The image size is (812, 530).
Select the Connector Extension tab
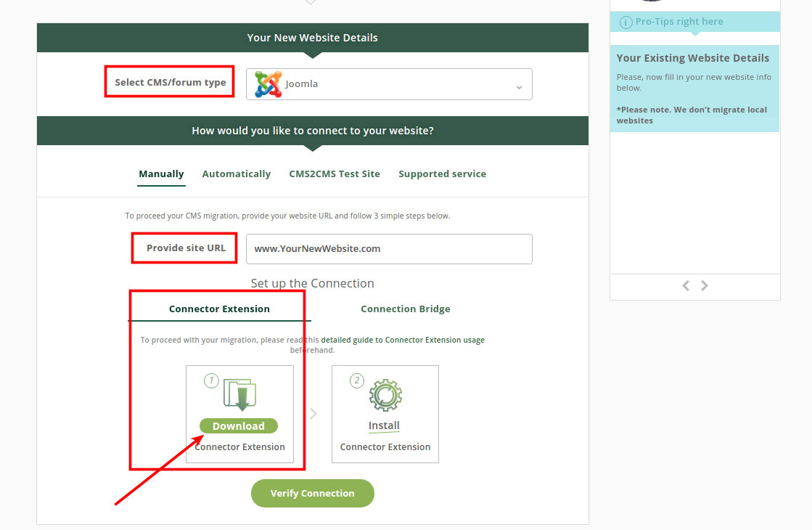pos(220,309)
